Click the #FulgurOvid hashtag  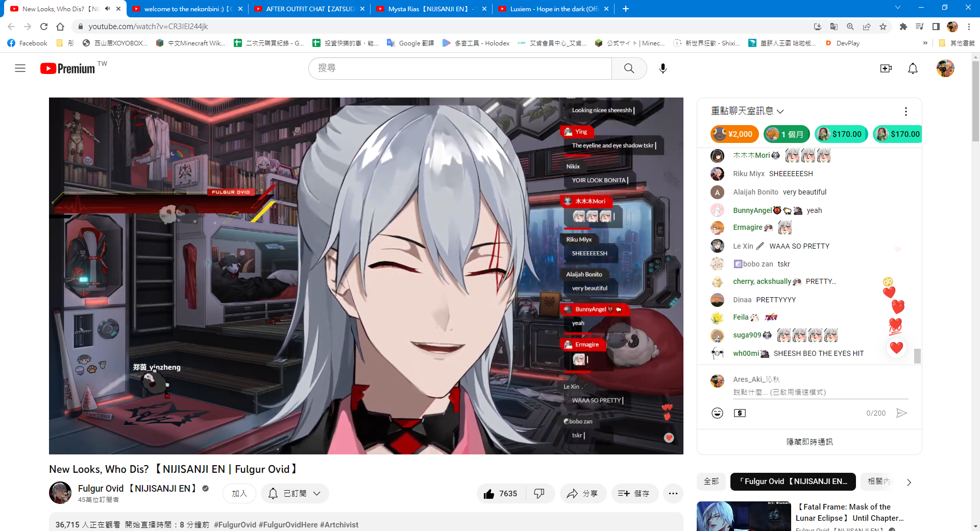[235, 525]
